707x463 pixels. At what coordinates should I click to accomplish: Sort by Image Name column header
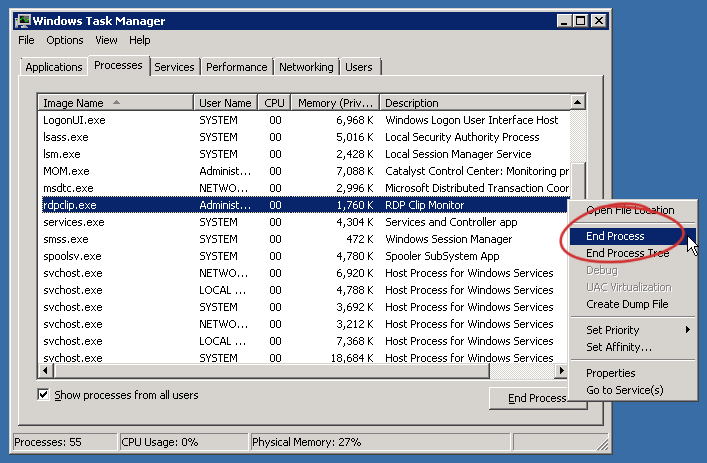[116, 103]
